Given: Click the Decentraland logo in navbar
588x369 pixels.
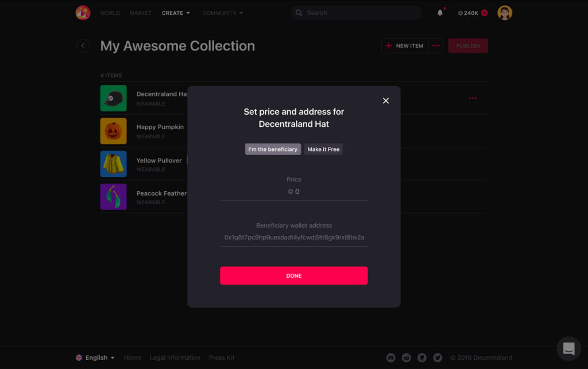Looking at the screenshot, I should [x=83, y=13].
